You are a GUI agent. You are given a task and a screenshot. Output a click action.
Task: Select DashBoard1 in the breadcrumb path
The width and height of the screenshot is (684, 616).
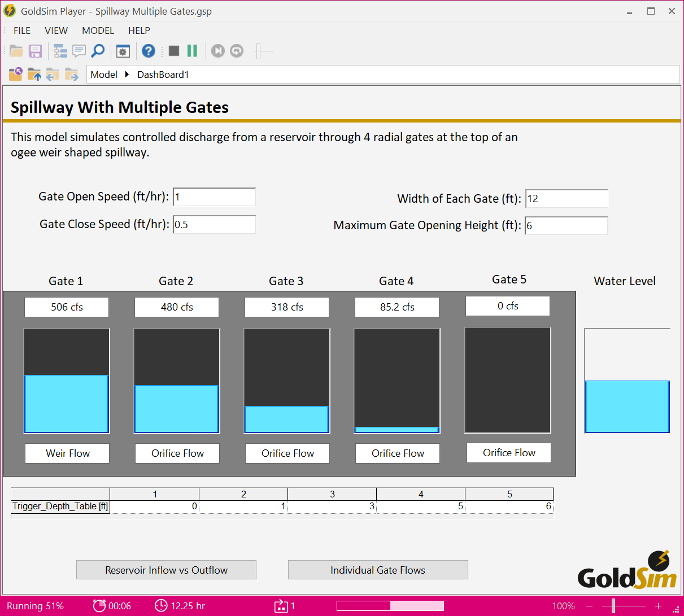(163, 75)
